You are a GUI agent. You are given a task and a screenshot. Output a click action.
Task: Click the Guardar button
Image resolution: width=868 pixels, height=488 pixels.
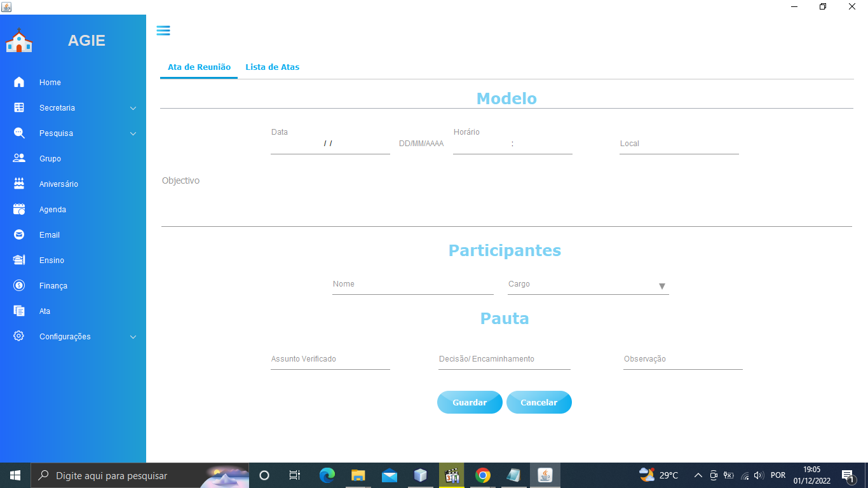coord(470,402)
